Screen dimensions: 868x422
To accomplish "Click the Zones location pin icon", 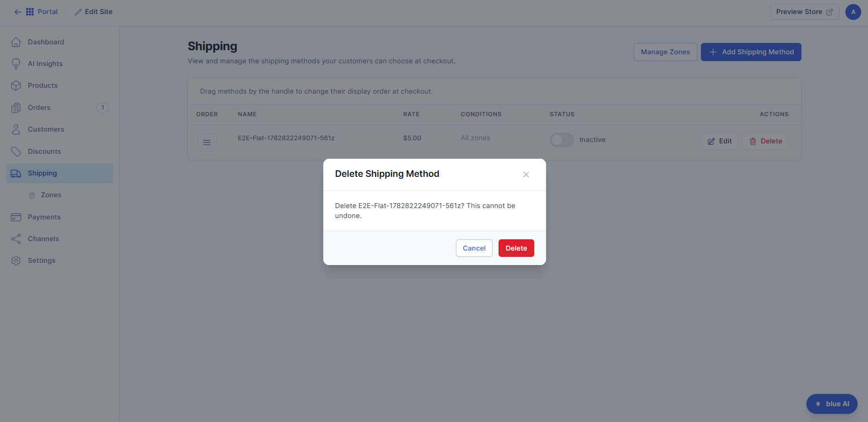I will 32,195.
